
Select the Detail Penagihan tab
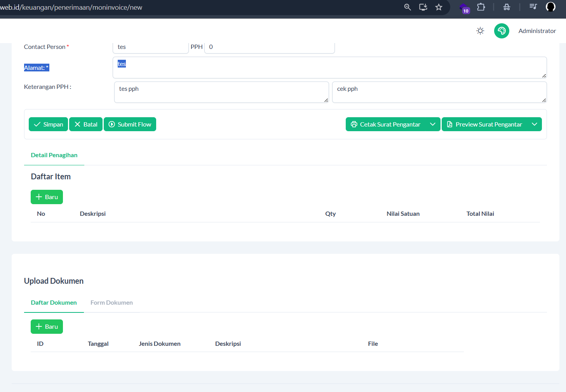click(54, 155)
